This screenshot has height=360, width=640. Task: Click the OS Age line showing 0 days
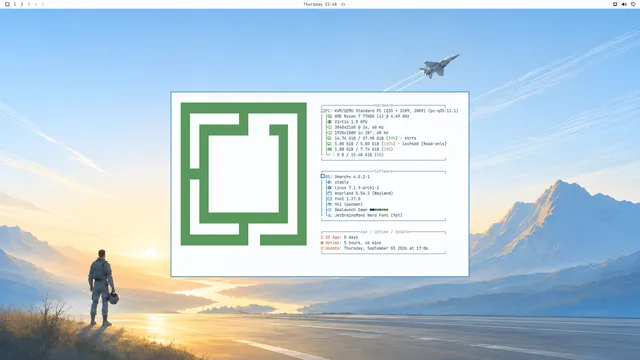(x=339, y=237)
